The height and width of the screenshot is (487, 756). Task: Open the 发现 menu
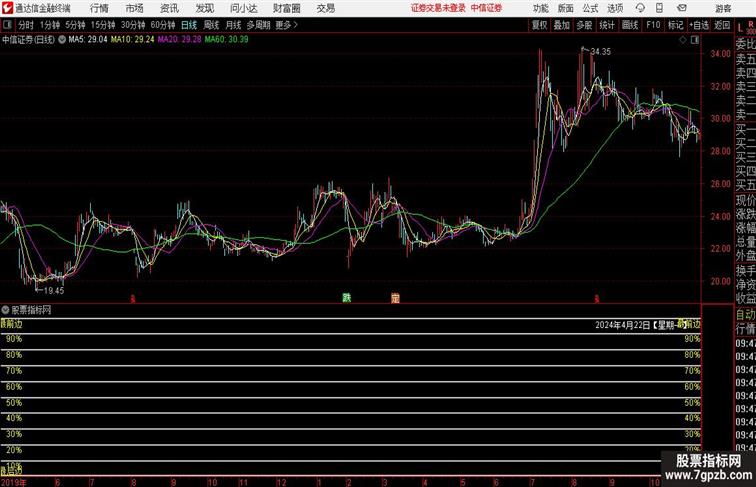pyautogui.click(x=204, y=8)
